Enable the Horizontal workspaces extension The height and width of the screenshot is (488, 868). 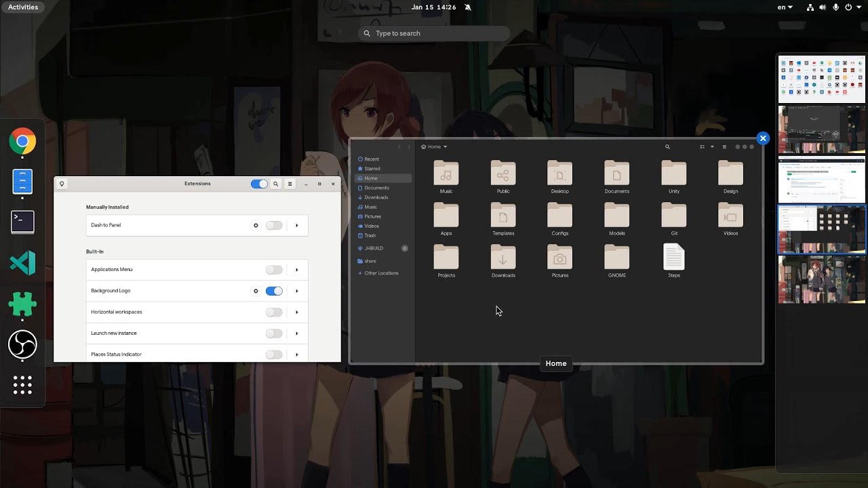[x=274, y=312]
